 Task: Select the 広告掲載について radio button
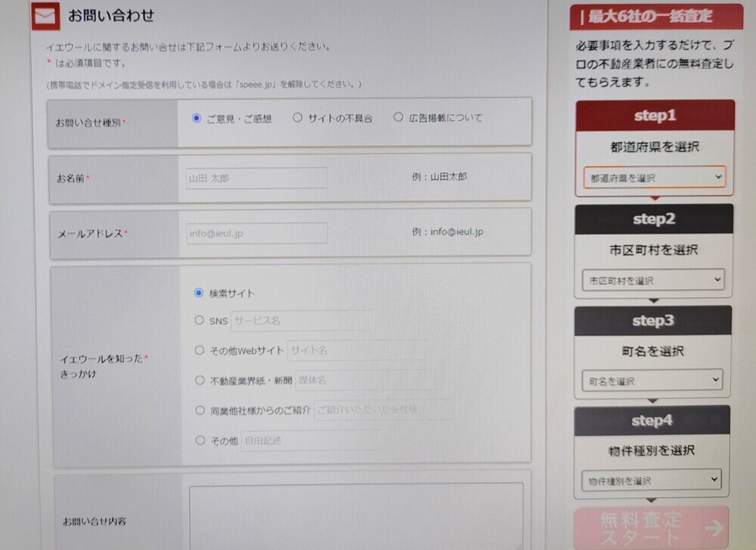398,117
